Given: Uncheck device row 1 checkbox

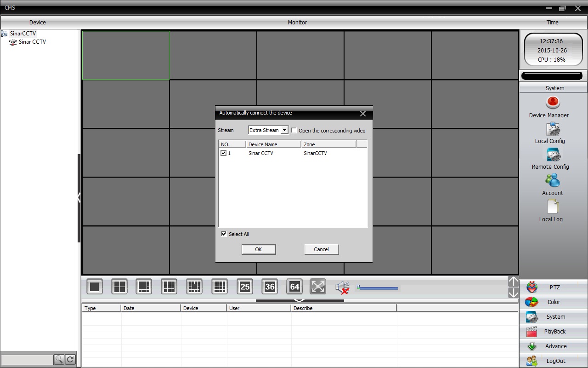Looking at the screenshot, I should pos(223,153).
